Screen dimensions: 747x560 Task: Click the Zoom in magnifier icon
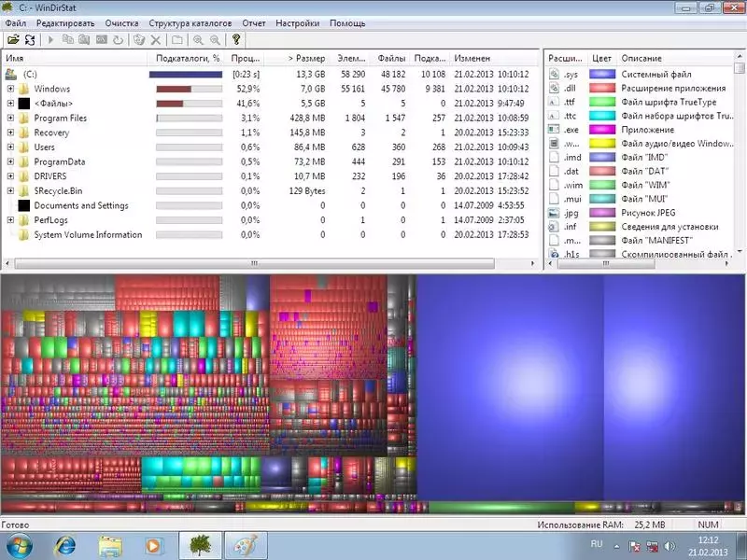[x=198, y=39]
